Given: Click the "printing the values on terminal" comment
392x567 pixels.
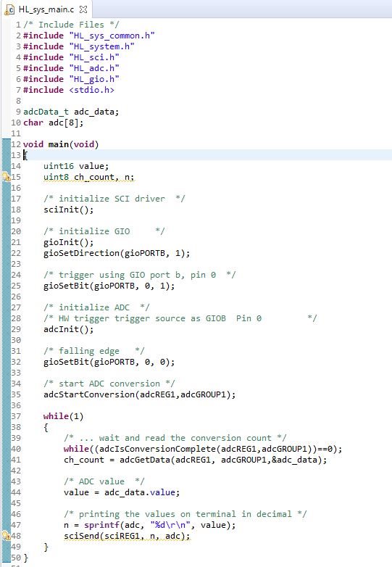Looking at the screenshot, I should tap(185, 514).
